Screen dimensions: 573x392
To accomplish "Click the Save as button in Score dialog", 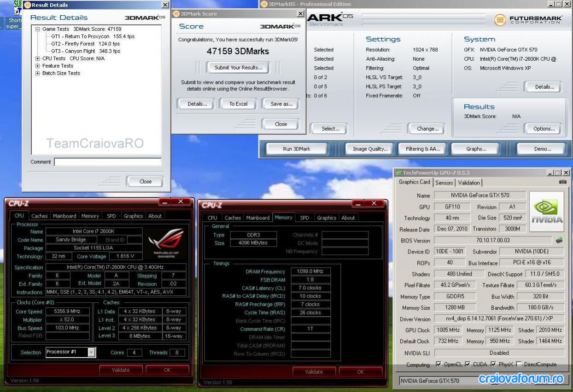I will point(281,104).
